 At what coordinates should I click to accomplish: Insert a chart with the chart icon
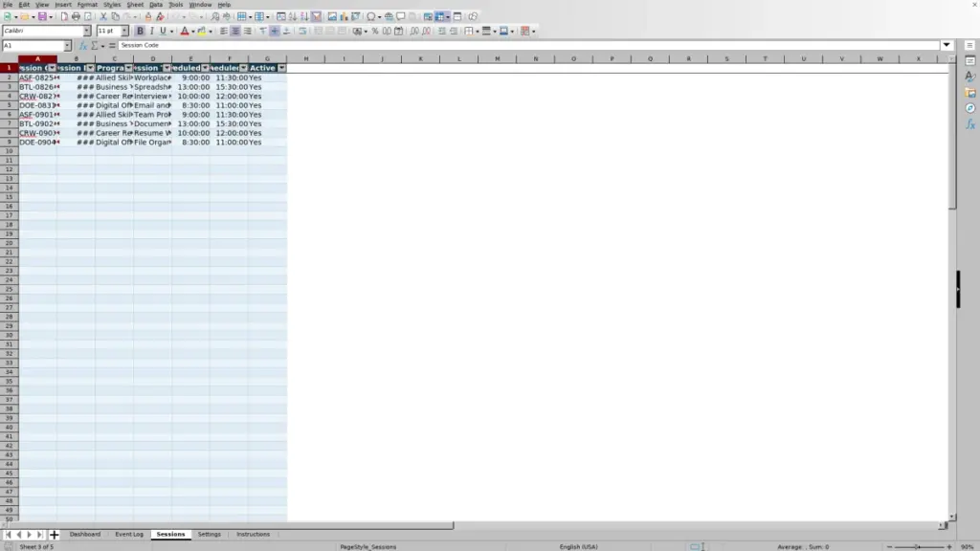coord(344,16)
